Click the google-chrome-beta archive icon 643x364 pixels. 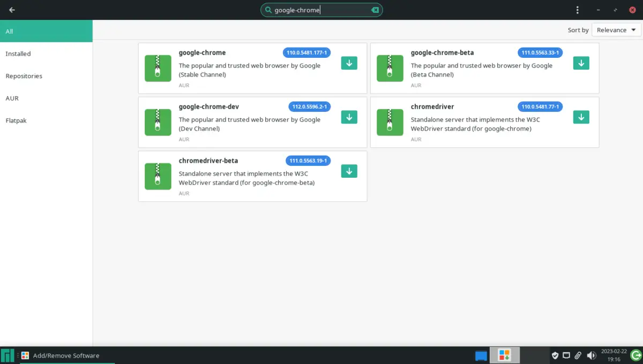tap(390, 68)
